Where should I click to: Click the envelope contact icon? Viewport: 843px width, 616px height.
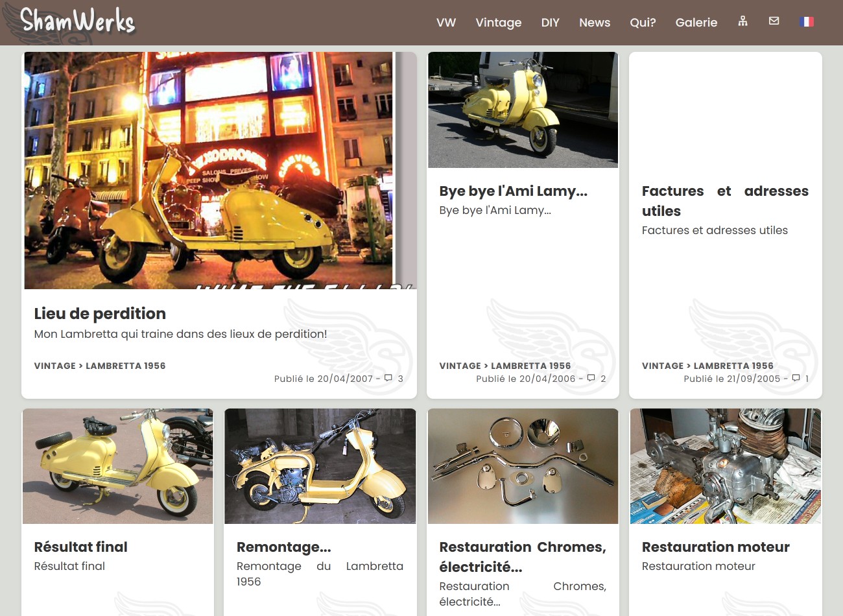[x=774, y=21]
